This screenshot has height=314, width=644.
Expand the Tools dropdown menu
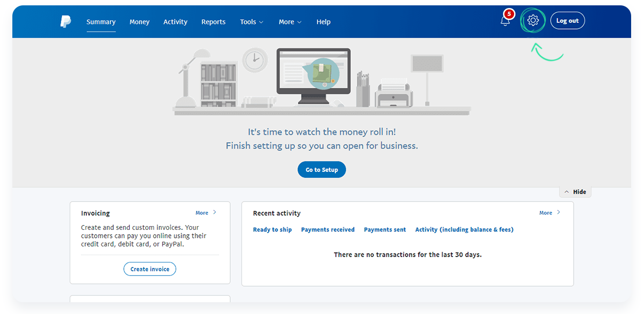pyautogui.click(x=252, y=22)
